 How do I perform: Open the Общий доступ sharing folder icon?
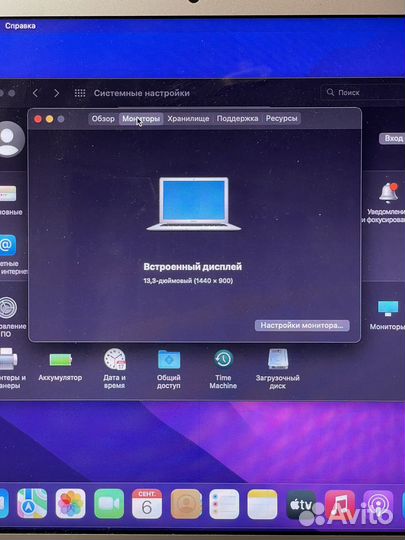click(x=169, y=359)
